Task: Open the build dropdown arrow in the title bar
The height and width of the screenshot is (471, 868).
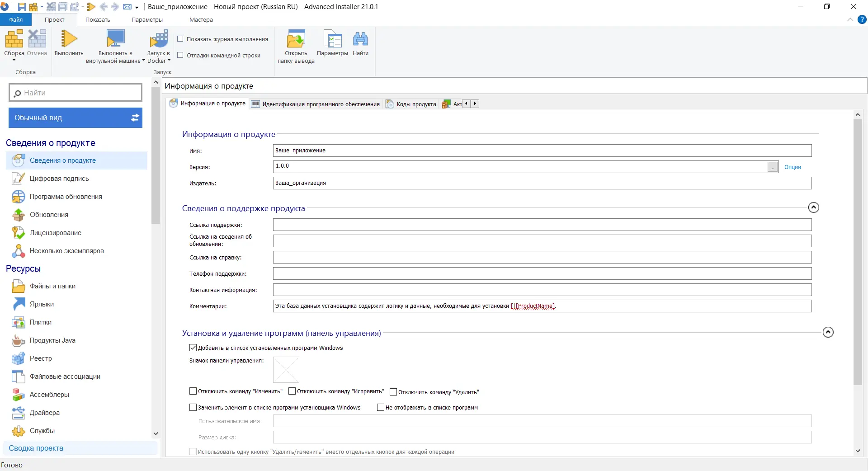Action: (42, 7)
